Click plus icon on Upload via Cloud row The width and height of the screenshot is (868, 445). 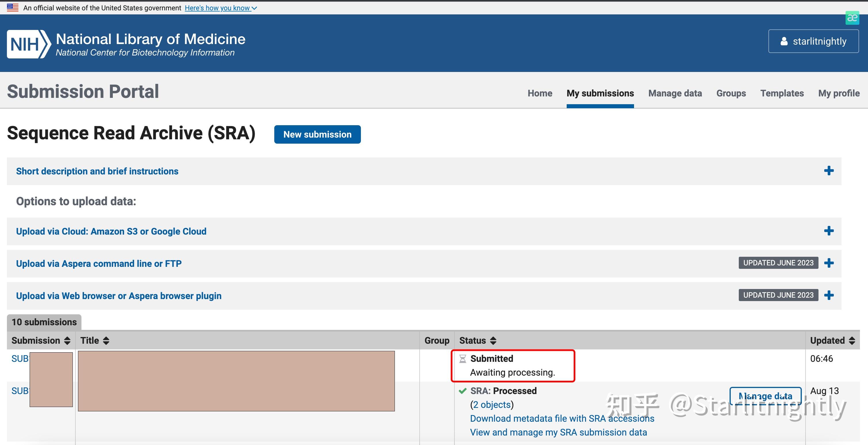click(829, 231)
